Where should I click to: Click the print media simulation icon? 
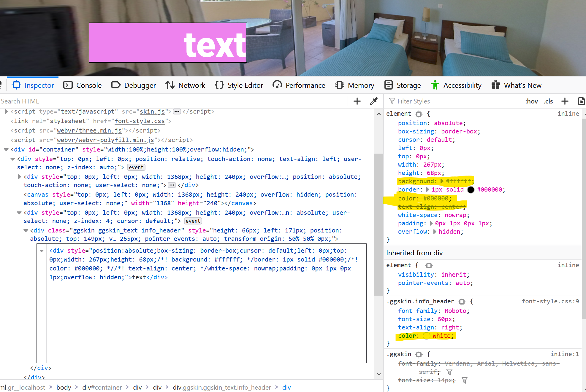581,101
